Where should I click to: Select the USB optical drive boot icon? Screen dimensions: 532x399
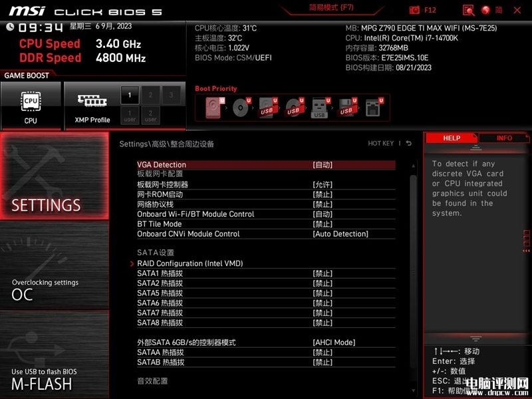coord(294,108)
